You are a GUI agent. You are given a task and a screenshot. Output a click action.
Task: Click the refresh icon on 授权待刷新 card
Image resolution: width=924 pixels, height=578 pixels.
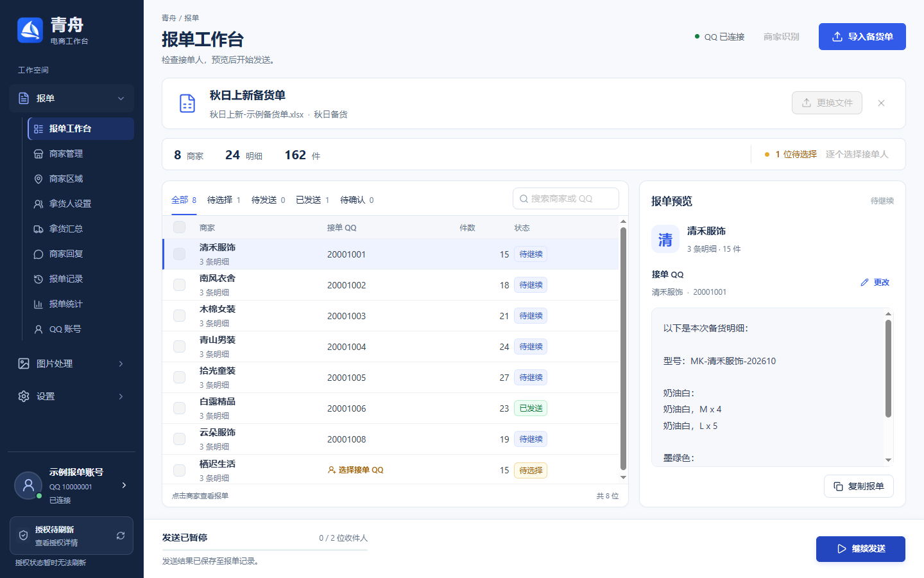pyautogui.click(x=120, y=536)
